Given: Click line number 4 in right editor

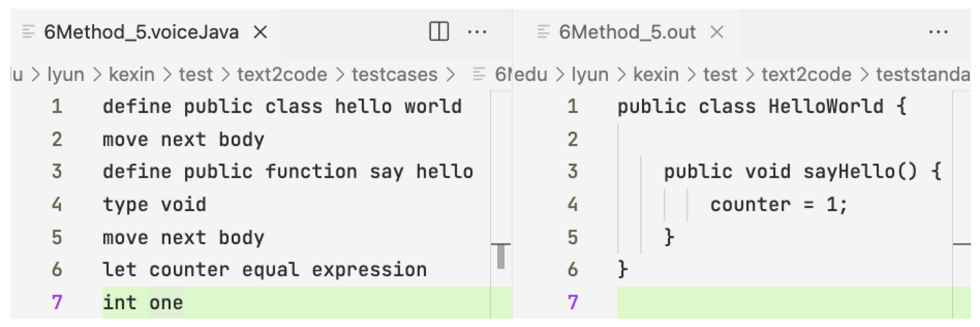Looking at the screenshot, I should click(573, 204).
